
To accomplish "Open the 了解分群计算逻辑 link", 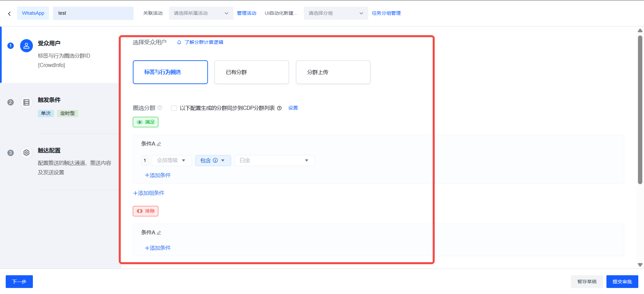I will tap(204, 42).
